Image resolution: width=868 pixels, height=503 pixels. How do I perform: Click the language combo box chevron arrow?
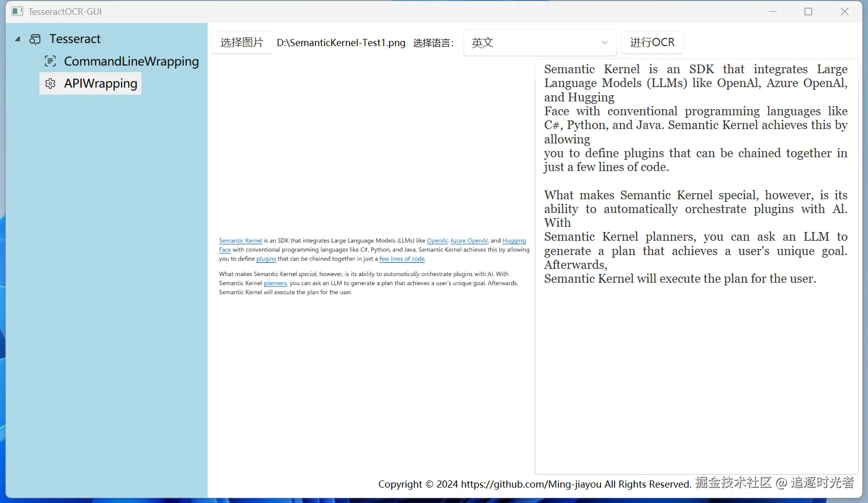click(x=604, y=43)
